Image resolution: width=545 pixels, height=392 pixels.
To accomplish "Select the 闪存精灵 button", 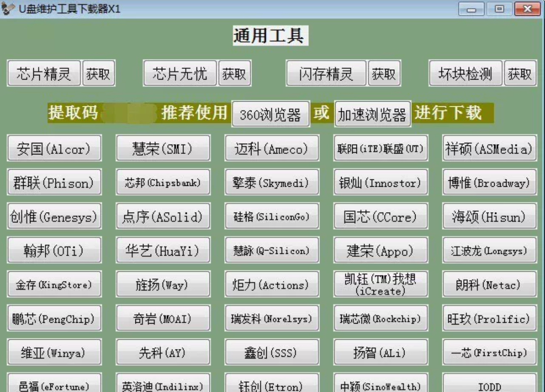I will [326, 73].
